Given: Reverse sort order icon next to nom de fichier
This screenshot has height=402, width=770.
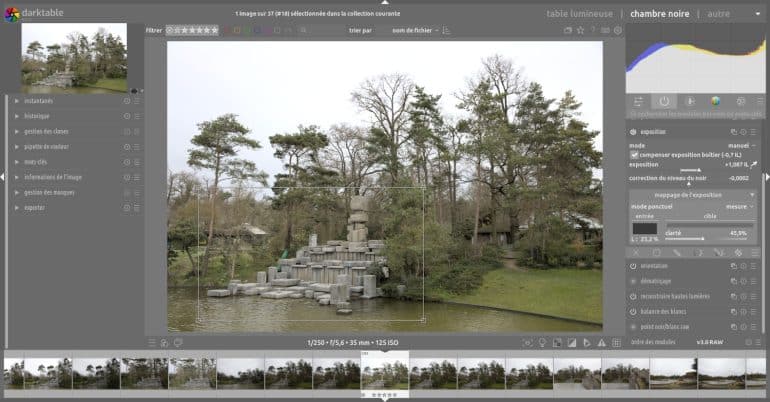Looking at the screenshot, I should [446, 31].
